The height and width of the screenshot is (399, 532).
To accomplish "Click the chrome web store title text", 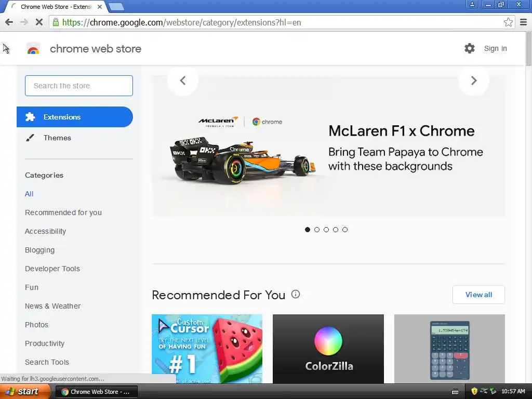I will [x=96, y=49].
